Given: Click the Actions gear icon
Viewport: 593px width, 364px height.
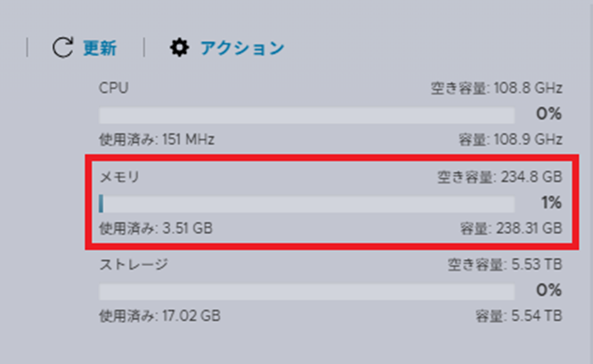Looking at the screenshot, I should coord(180,48).
